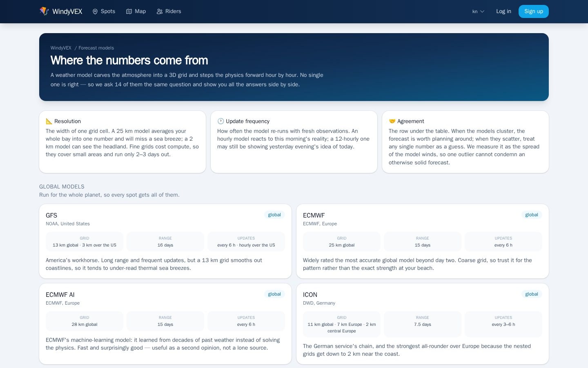Screen dimensions: 588x368
Task: Click the Riders people icon
Action: click(x=160, y=11)
